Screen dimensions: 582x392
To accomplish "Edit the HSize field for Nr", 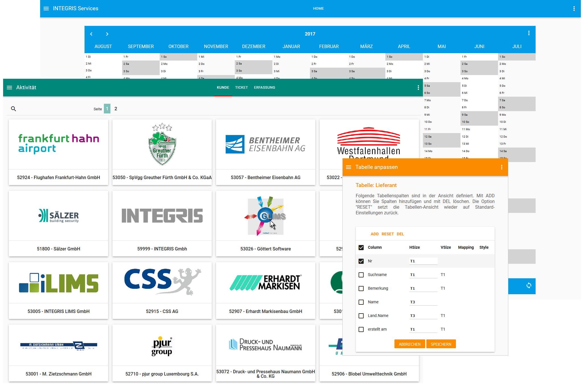I will [423, 261].
